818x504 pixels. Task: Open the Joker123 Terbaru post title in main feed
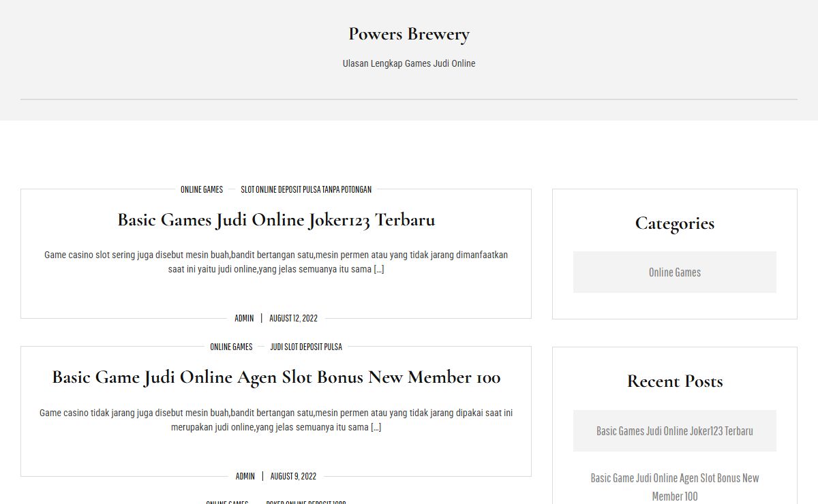(276, 220)
